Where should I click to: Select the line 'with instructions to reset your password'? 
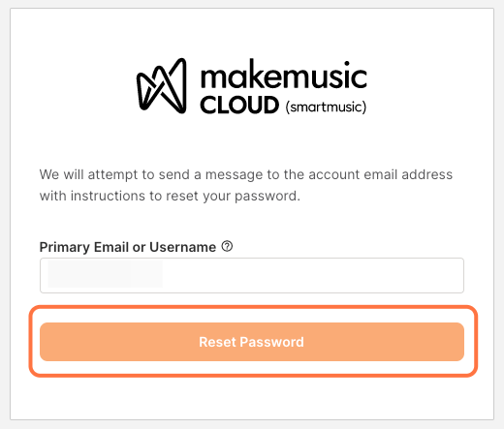click(170, 196)
